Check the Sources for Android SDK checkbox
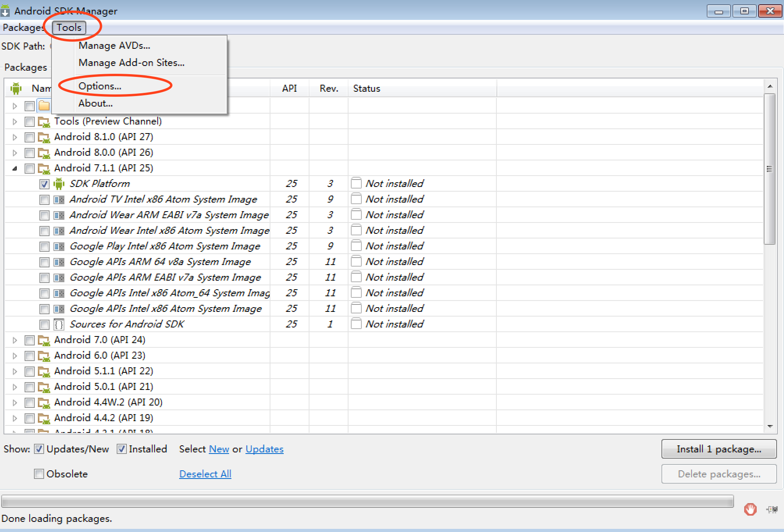 [44, 324]
